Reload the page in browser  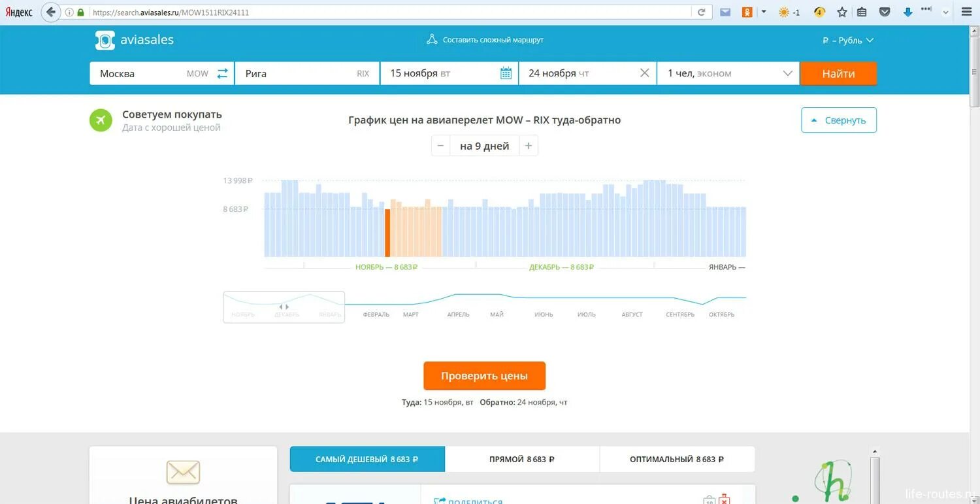(x=701, y=12)
